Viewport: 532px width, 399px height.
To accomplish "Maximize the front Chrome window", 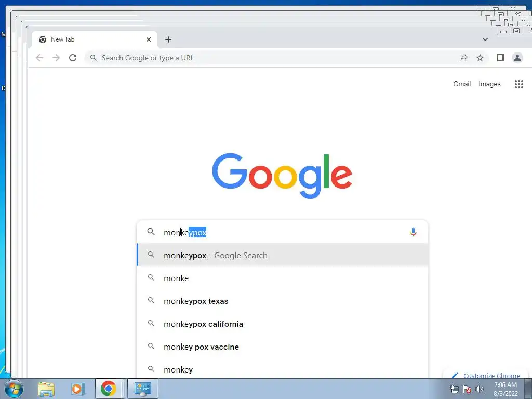I will 516,31.
